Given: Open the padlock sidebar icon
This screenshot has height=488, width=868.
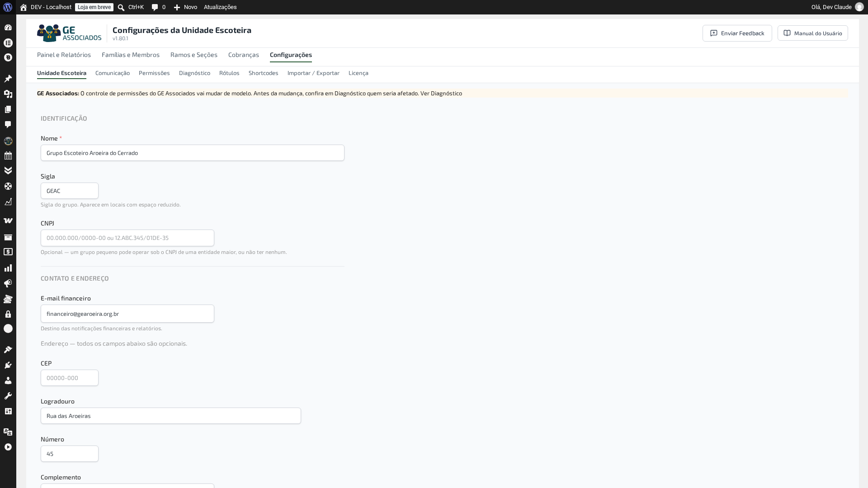Looking at the screenshot, I should tap(8, 314).
